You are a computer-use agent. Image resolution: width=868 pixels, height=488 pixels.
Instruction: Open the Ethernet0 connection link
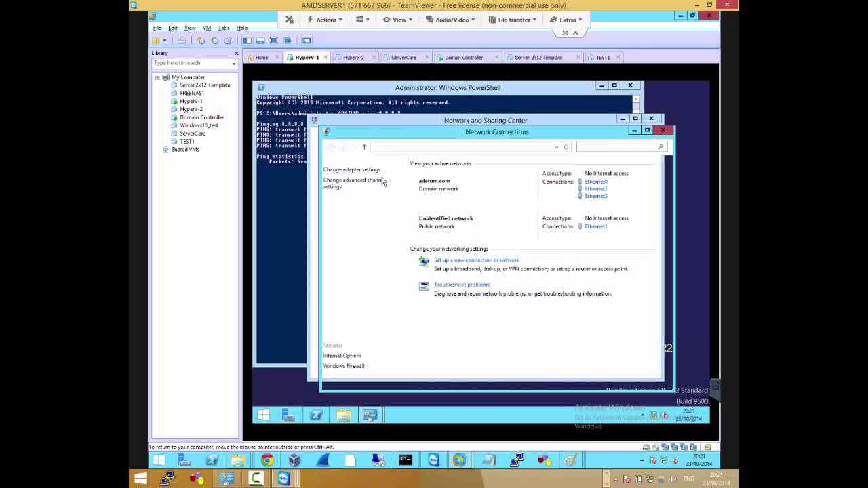tap(596, 182)
